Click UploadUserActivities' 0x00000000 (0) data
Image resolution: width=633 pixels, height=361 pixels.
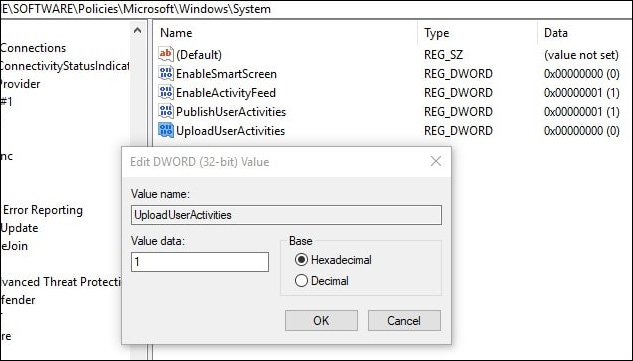582,130
